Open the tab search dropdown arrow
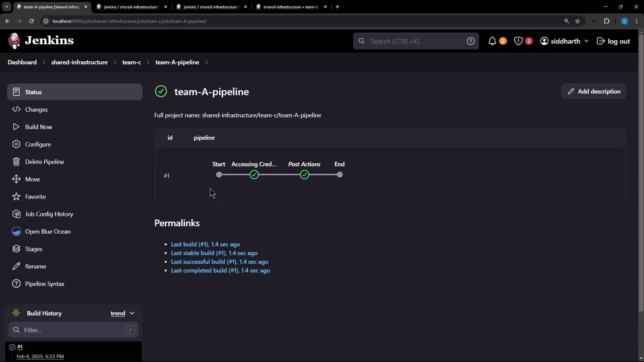Screen dimensions: 644x362 coord(6,7)
